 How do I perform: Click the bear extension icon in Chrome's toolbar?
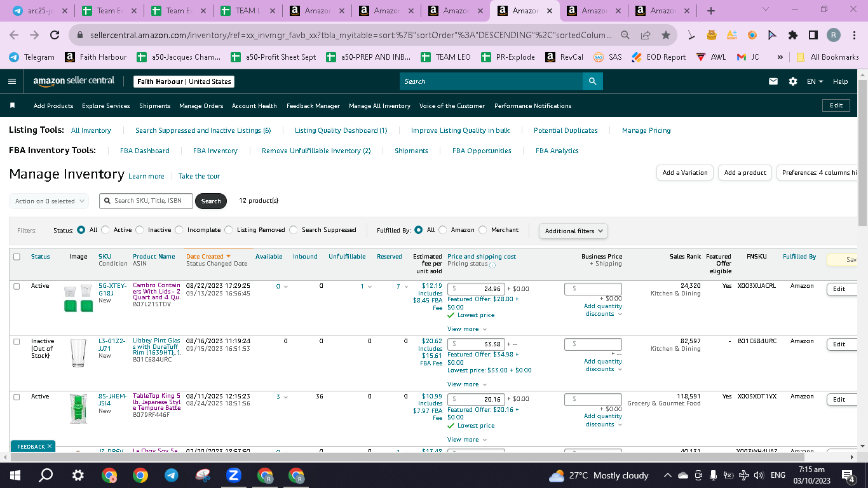coord(712,35)
